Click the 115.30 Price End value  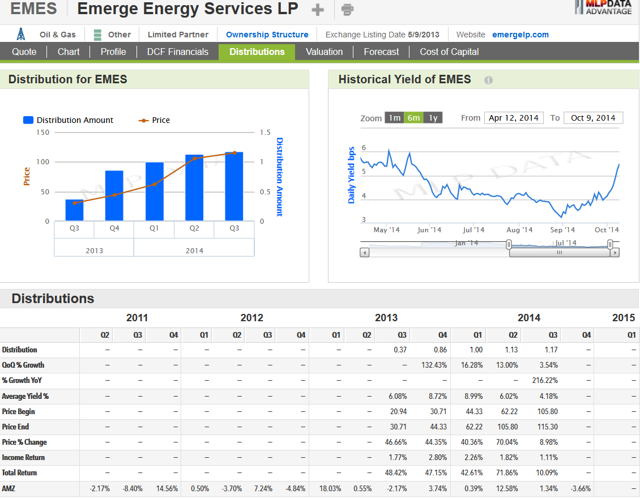pos(548,427)
